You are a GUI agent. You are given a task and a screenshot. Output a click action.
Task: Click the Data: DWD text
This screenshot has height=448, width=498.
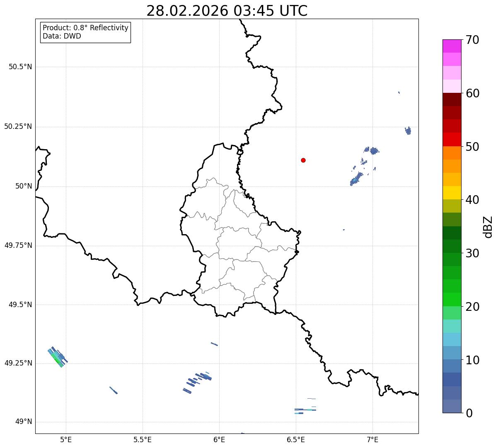[62, 36]
